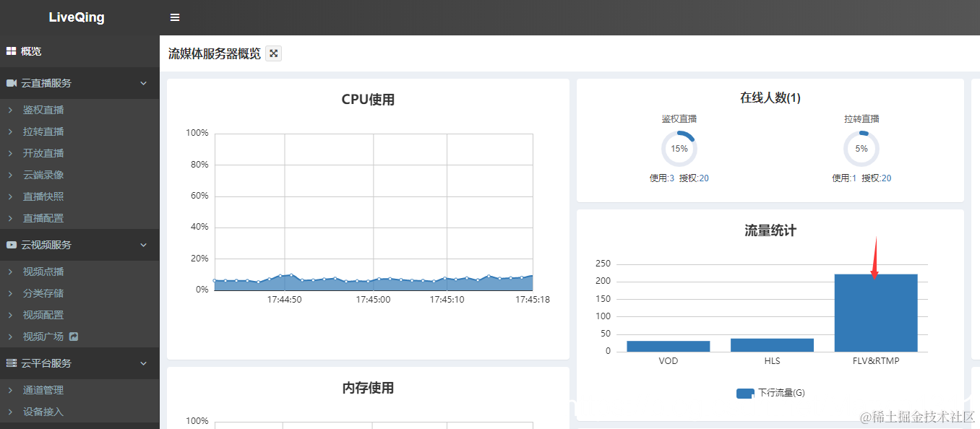Click 授权:20 value under 拉转直播
This screenshot has height=429, width=980.
point(876,178)
